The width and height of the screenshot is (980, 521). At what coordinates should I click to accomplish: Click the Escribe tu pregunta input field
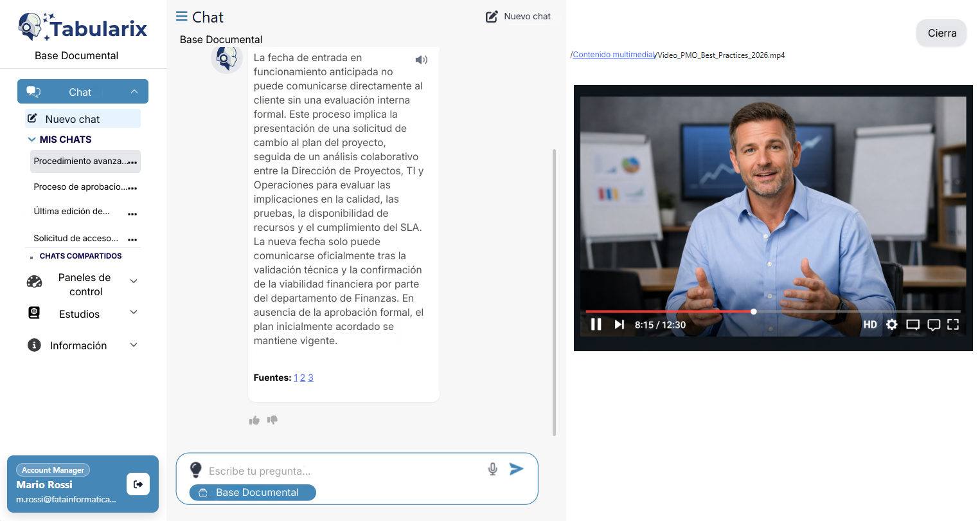(344, 471)
